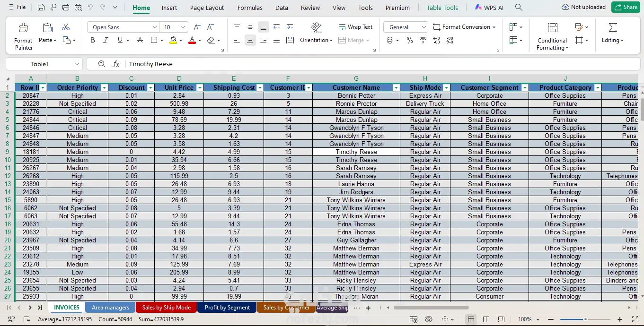Open the search magnifier in title bar
This screenshot has width=644, height=326.
[x=519, y=8]
